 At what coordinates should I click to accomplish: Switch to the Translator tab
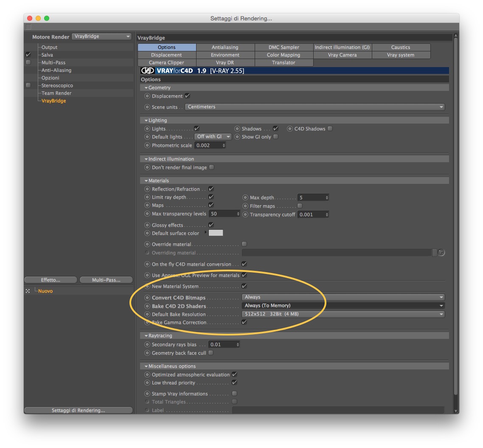(x=284, y=62)
